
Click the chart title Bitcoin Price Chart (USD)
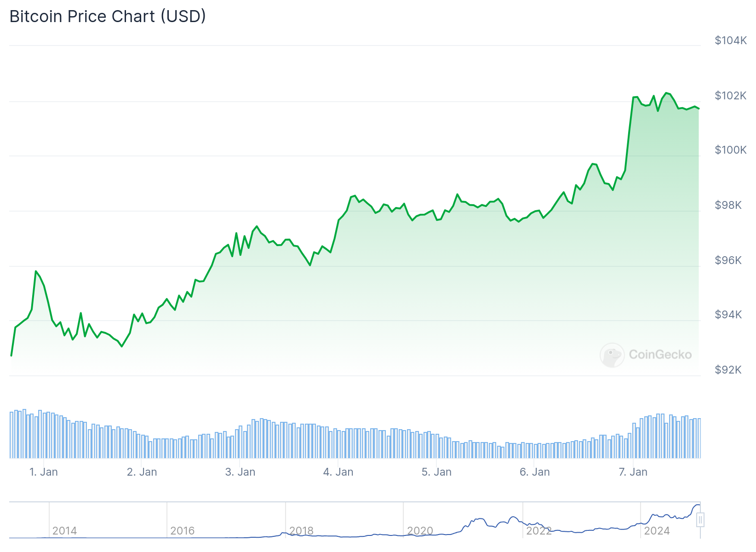point(108,17)
